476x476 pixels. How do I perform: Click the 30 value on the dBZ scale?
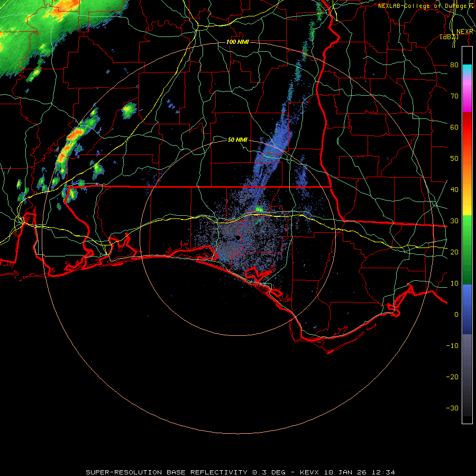pyautogui.click(x=454, y=221)
